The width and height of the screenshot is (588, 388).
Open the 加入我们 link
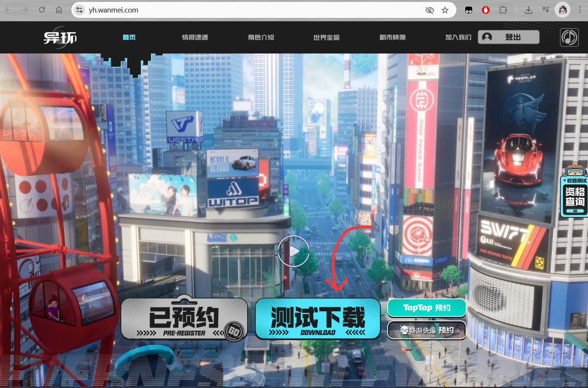click(458, 37)
